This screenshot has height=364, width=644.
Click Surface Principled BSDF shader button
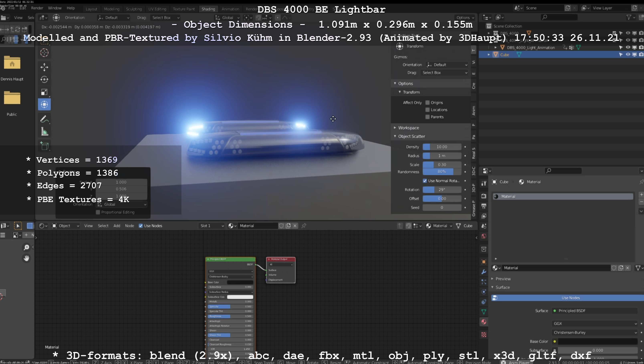pyautogui.click(x=594, y=311)
